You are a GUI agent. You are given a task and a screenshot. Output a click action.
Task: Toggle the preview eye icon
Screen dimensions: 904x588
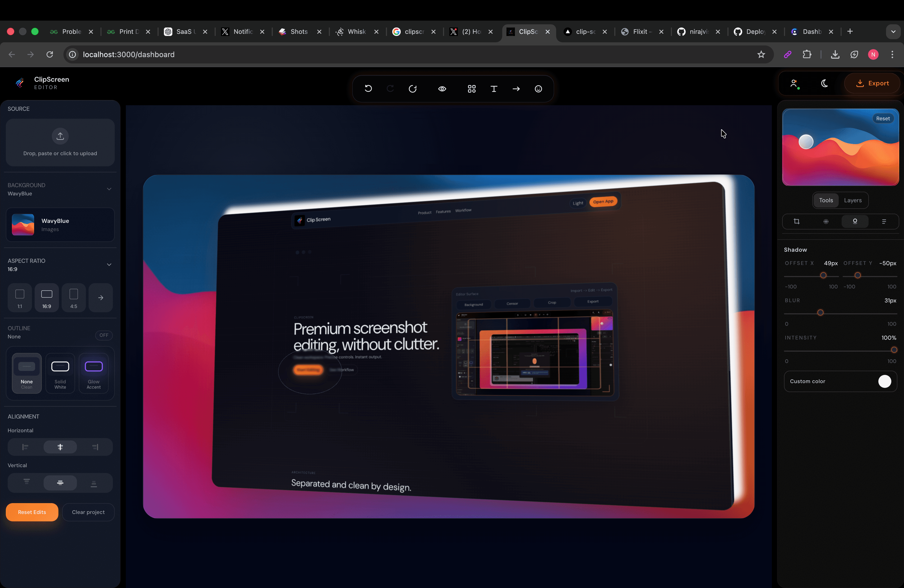(x=442, y=89)
